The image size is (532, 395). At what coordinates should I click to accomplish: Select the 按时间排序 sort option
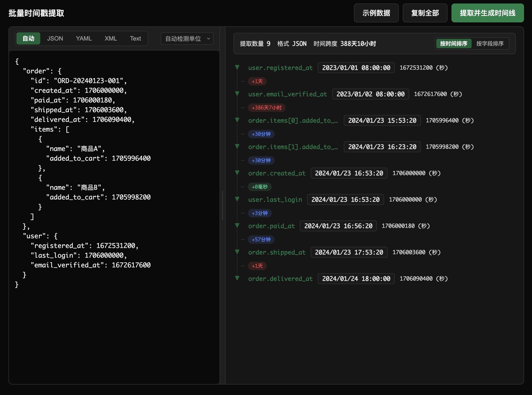(453, 44)
